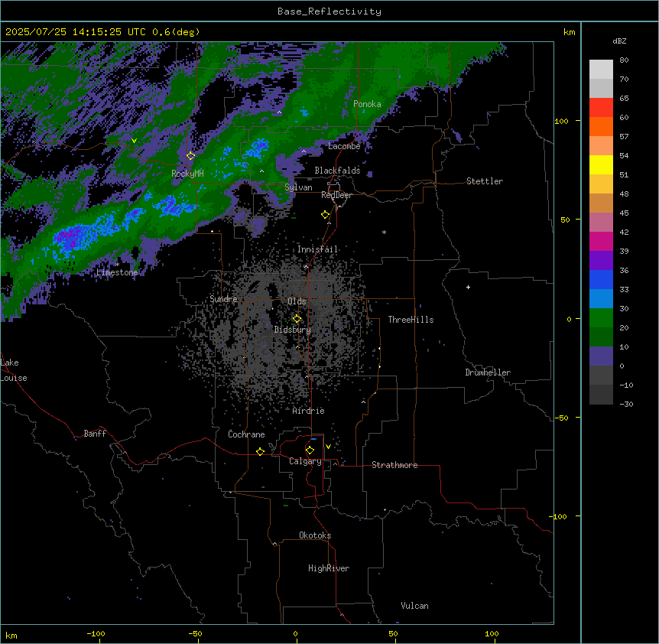659x644 pixels.
Task: Click the ThreeHills label
Action: (411, 320)
